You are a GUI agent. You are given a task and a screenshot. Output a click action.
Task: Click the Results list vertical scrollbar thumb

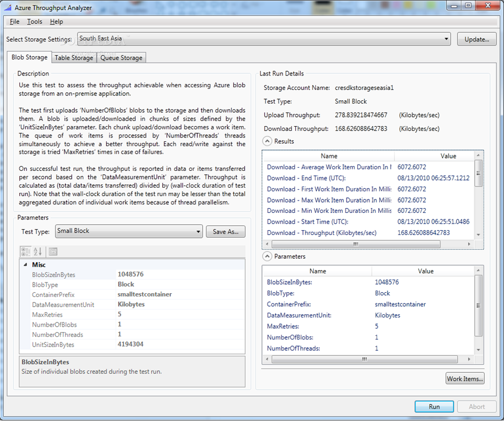pos(478,174)
